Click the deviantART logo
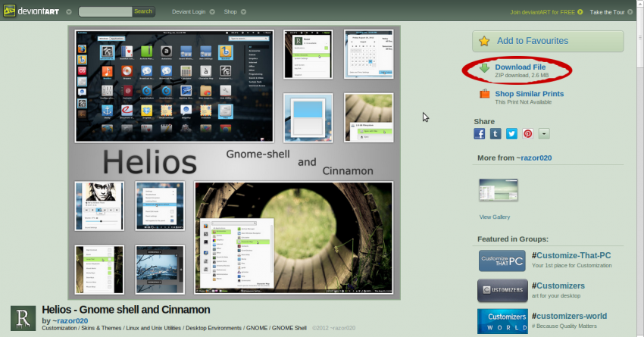The height and width of the screenshot is (337, 644). [31, 11]
